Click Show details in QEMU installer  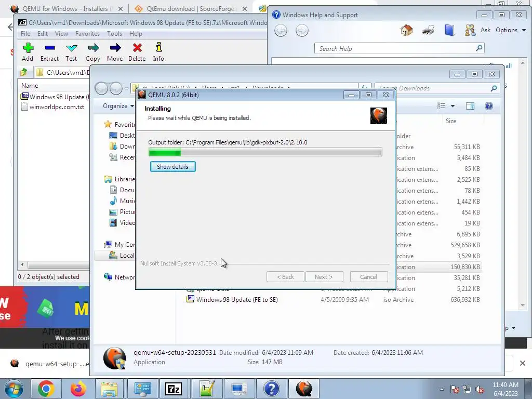click(x=172, y=167)
